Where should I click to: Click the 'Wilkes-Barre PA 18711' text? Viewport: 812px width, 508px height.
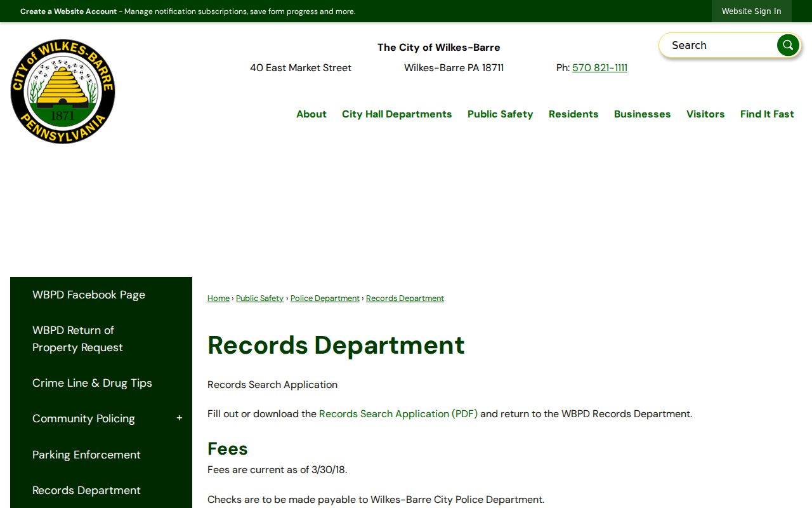(x=454, y=68)
